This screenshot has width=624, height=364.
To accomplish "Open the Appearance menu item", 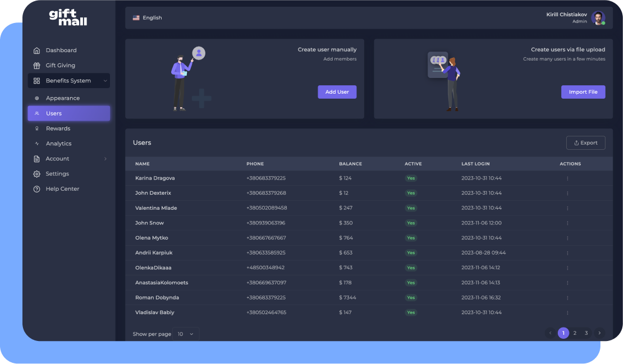I will (62, 98).
